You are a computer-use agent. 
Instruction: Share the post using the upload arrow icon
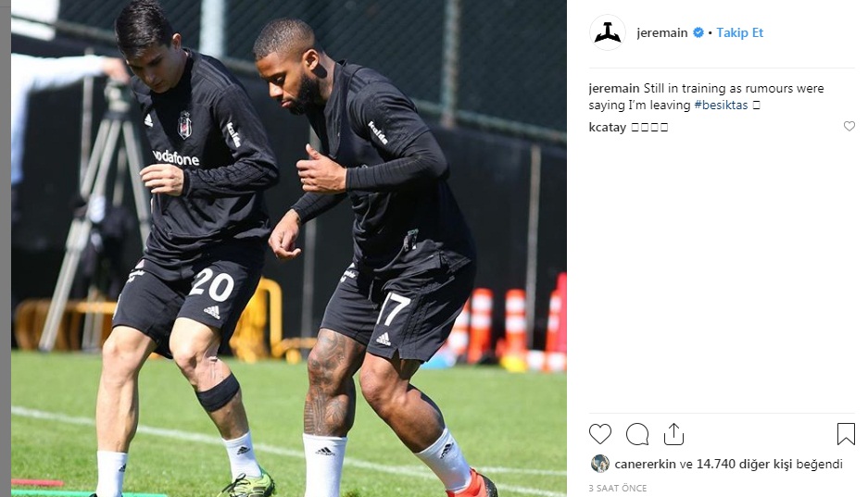673,434
